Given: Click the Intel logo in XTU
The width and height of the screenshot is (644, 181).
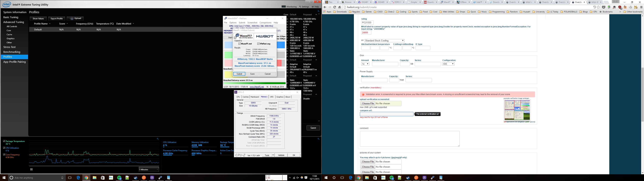Looking at the screenshot, I should point(7,5).
